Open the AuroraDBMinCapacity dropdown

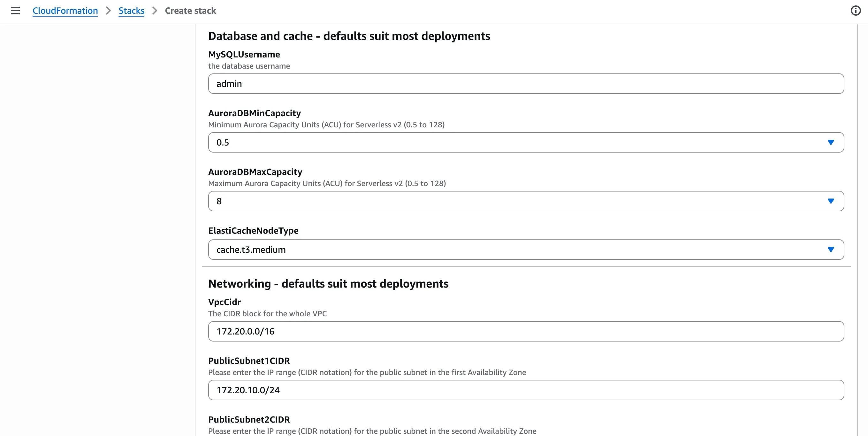pos(526,142)
